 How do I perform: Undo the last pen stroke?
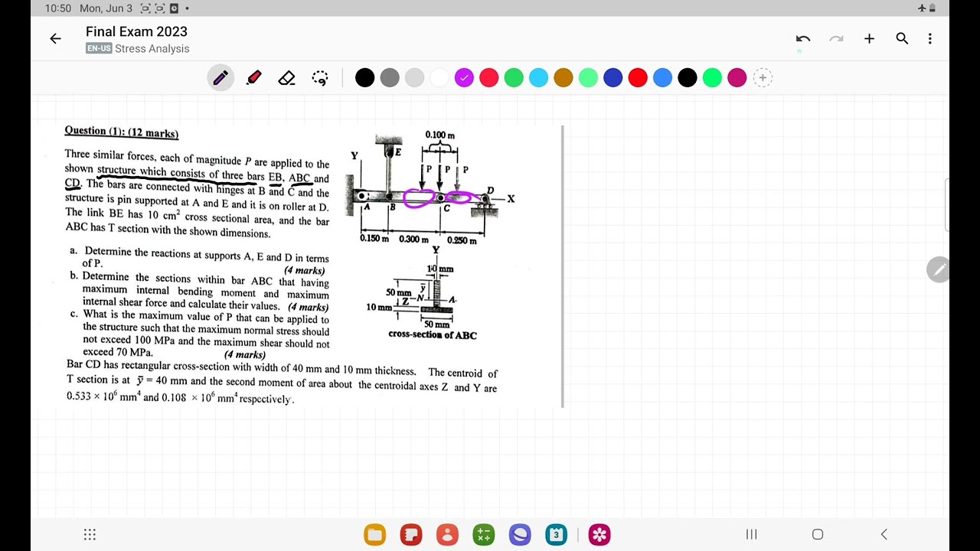point(803,39)
